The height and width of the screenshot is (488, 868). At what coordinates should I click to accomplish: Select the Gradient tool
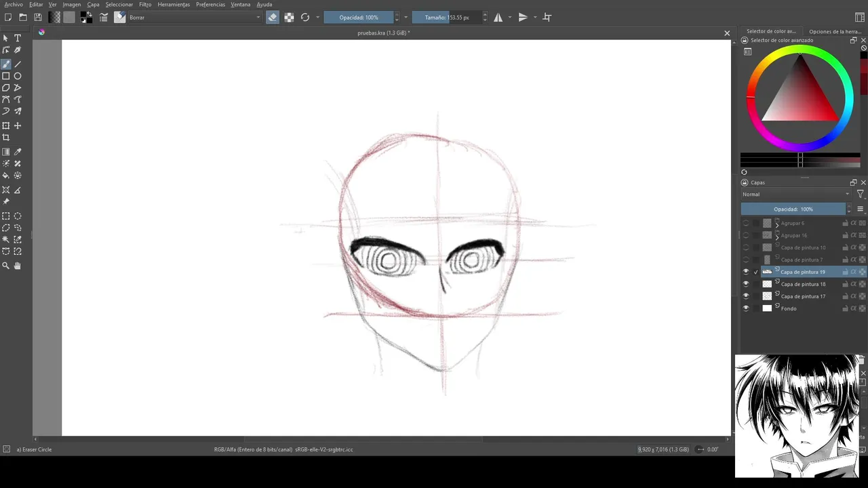pos(6,152)
